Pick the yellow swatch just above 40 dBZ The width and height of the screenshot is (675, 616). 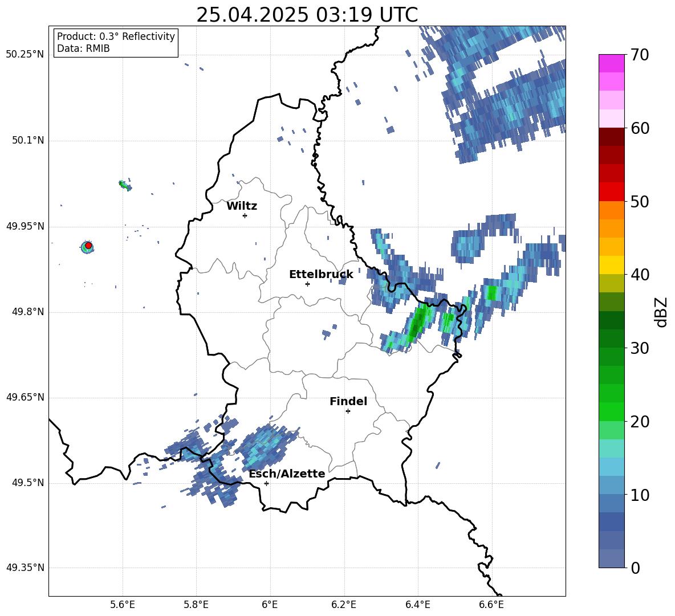click(x=611, y=265)
